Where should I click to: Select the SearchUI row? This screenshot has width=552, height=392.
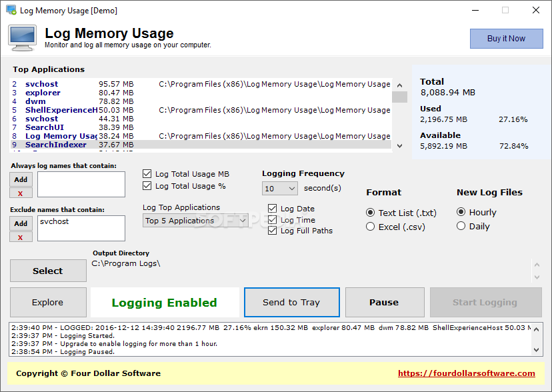[201, 127]
